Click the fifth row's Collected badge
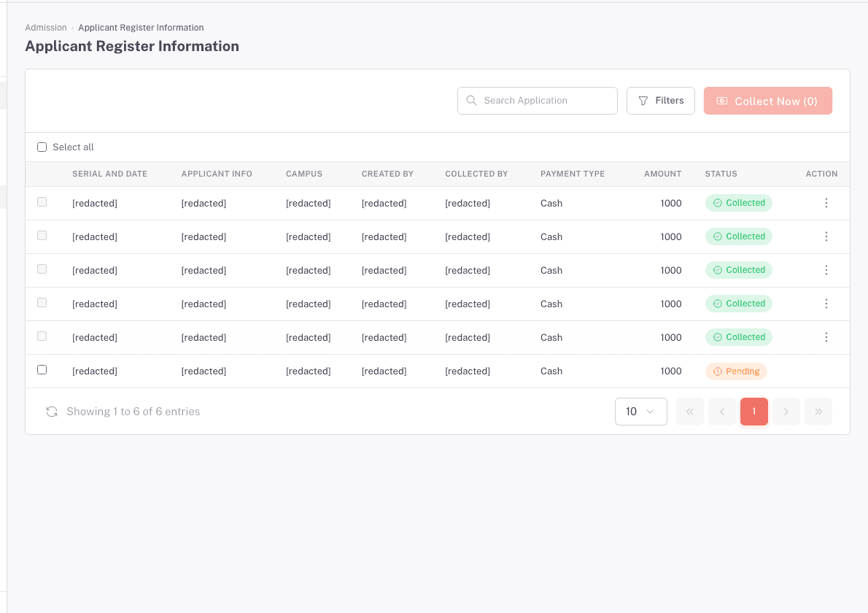This screenshot has width=868, height=613. (x=738, y=337)
